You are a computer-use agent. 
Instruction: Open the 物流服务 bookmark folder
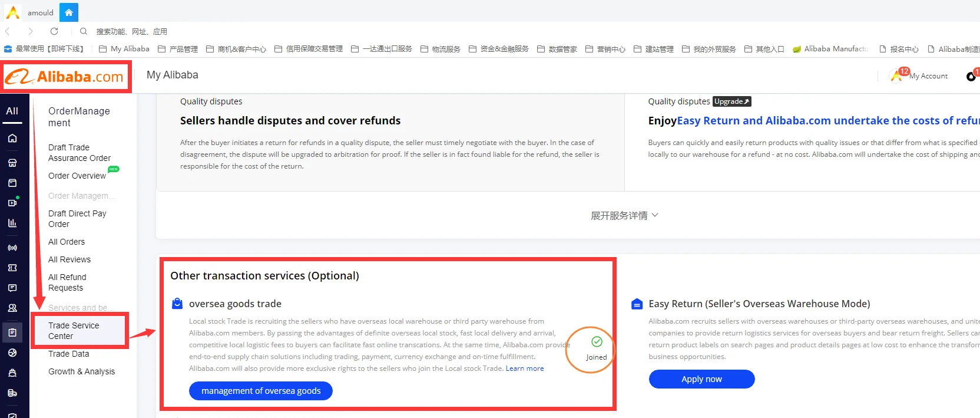(x=441, y=49)
